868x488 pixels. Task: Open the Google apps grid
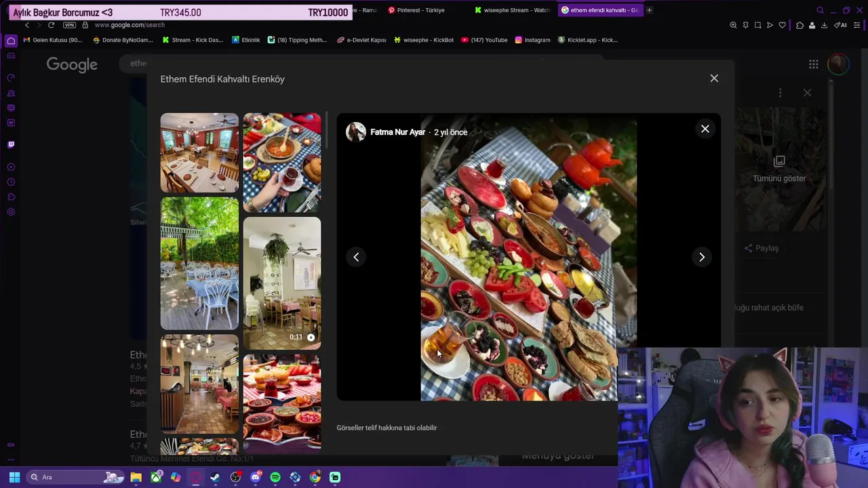(x=813, y=64)
